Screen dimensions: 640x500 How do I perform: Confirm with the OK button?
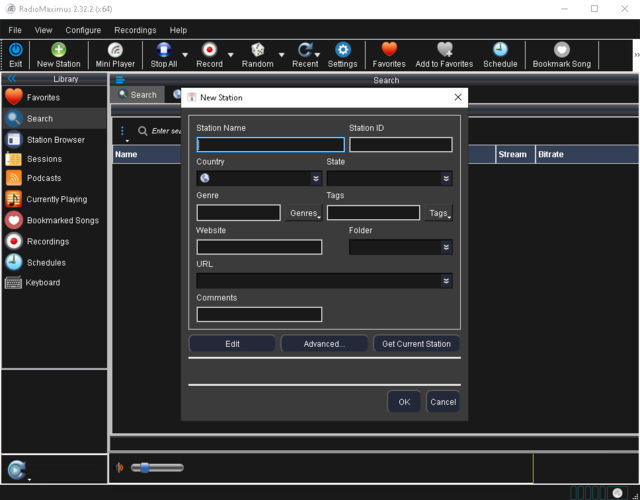click(x=404, y=402)
